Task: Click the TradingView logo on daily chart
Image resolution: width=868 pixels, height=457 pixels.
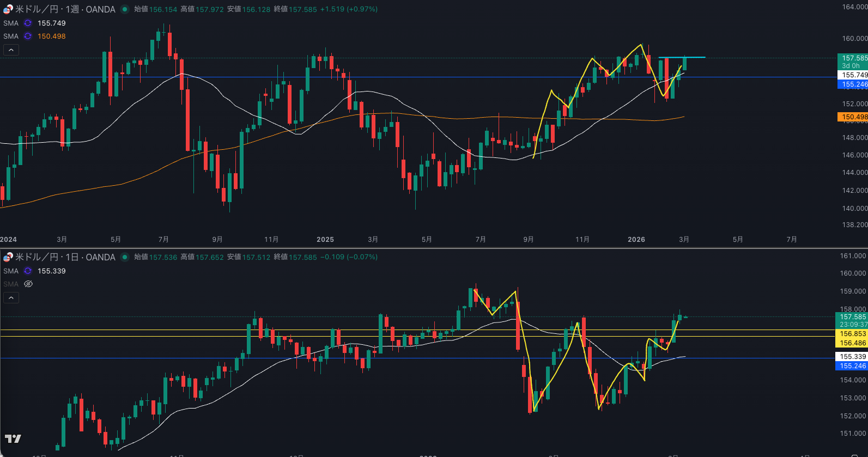Action: coord(13,438)
